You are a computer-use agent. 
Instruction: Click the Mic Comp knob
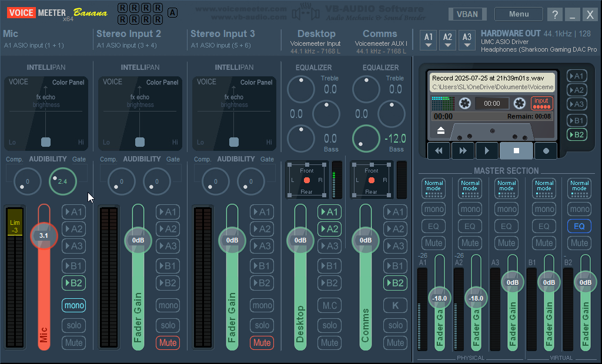(x=27, y=181)
